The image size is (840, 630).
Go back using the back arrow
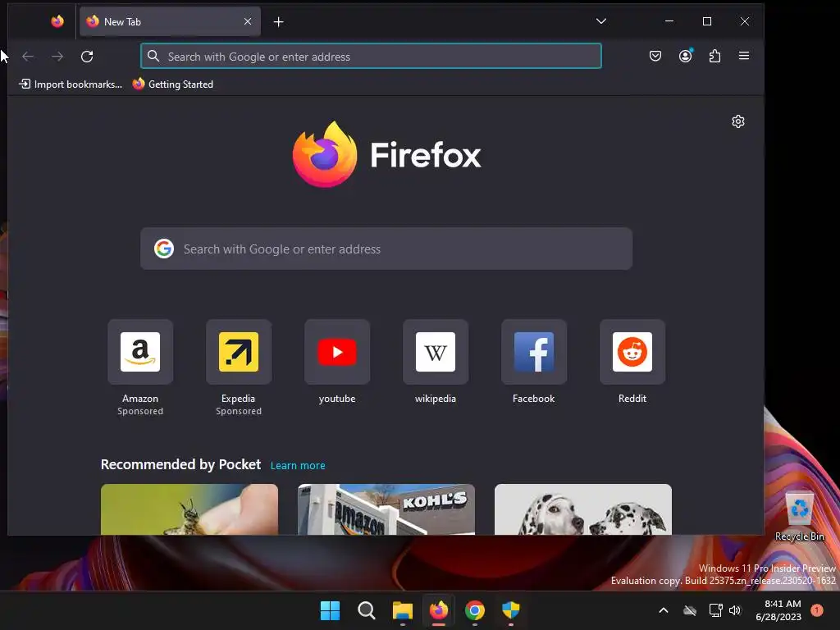pyautogui.click(x=28, y=57)
